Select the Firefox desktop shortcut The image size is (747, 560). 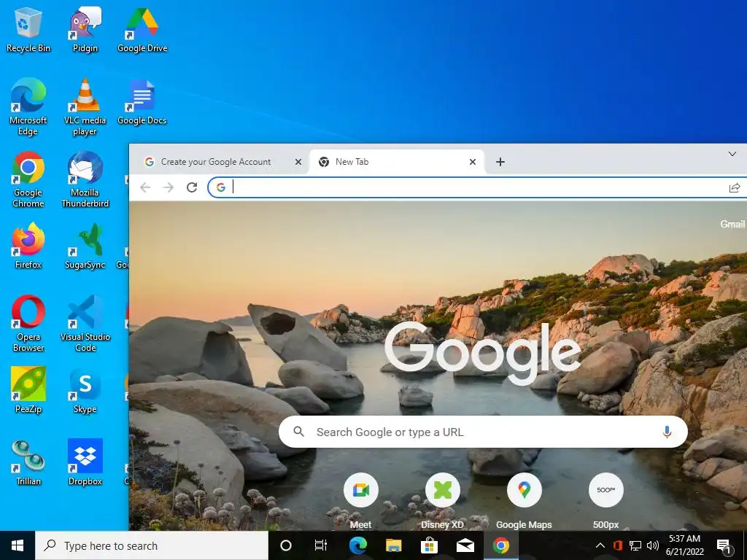pos(28,246)
